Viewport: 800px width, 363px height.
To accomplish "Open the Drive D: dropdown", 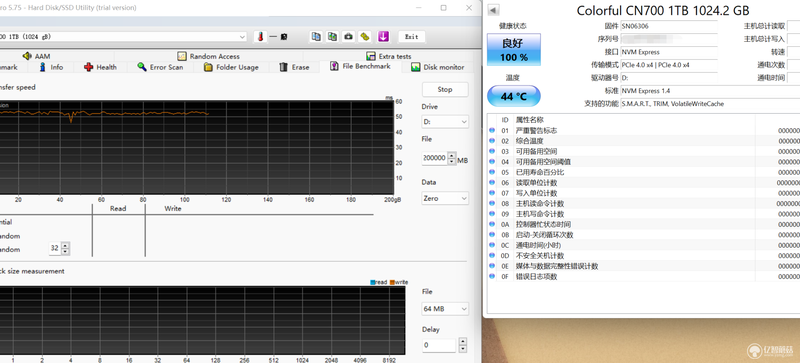I will coord(445,122).
